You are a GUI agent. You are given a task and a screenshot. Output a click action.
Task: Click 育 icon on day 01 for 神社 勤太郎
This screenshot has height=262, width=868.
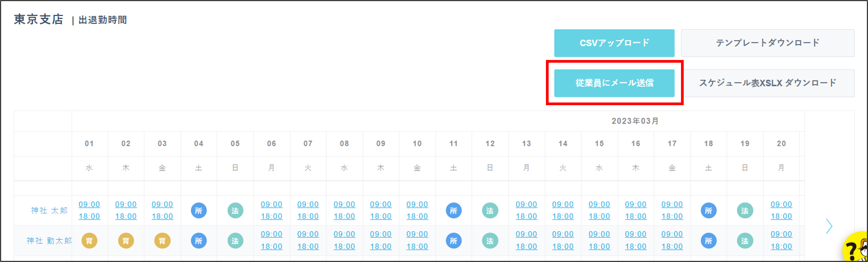pyautogui.click(x=89, y=241)
